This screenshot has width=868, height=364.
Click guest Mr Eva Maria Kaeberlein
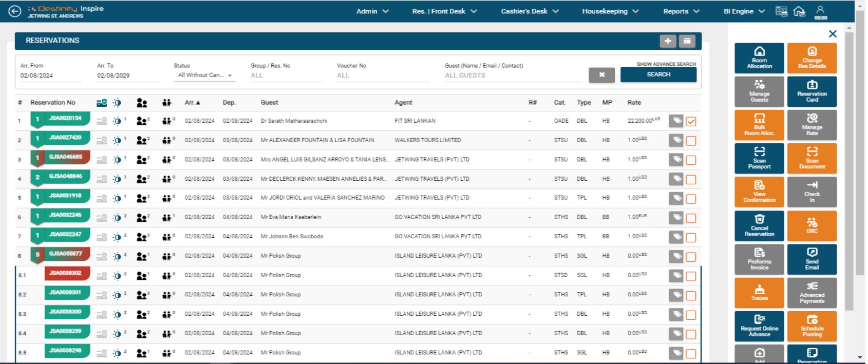pyautogui.click(x=291, y=217)
